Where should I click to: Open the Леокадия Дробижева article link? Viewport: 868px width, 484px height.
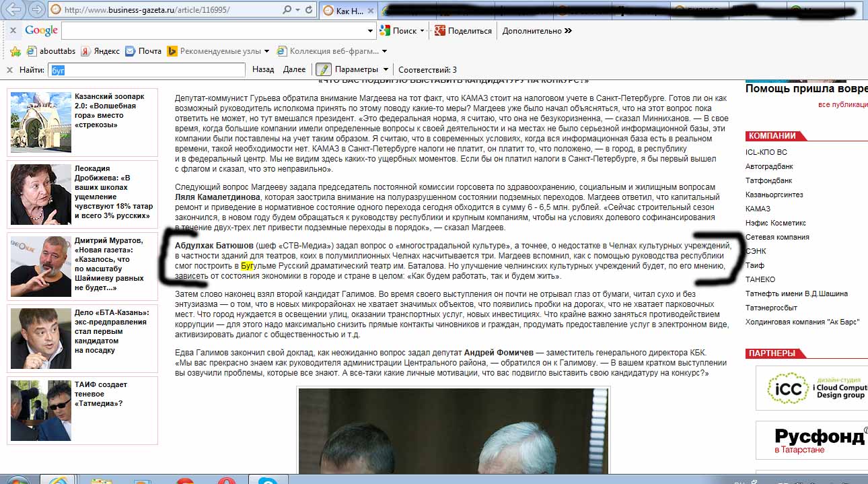click(x=112, y=192)
